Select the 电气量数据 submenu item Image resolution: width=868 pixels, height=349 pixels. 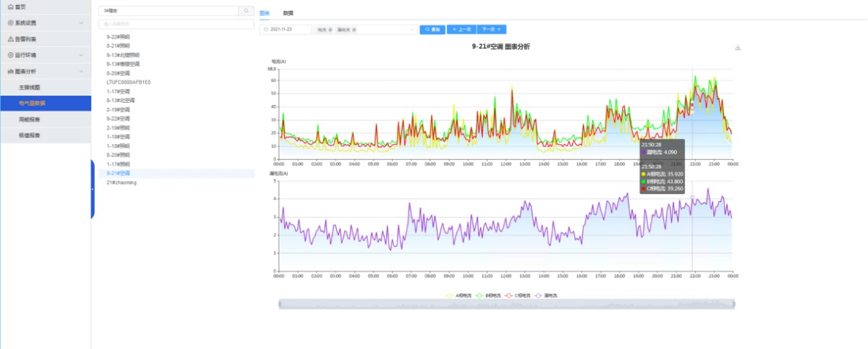coord(45,103)
